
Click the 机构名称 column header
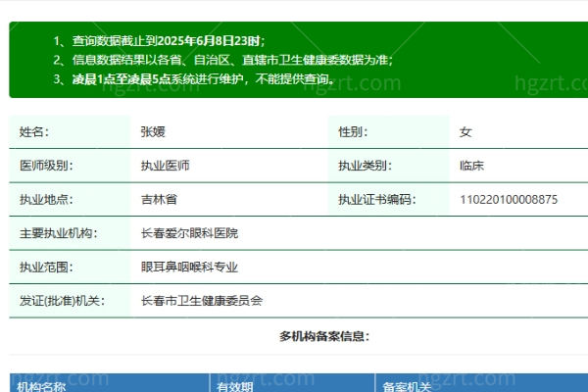coord(41,386)
